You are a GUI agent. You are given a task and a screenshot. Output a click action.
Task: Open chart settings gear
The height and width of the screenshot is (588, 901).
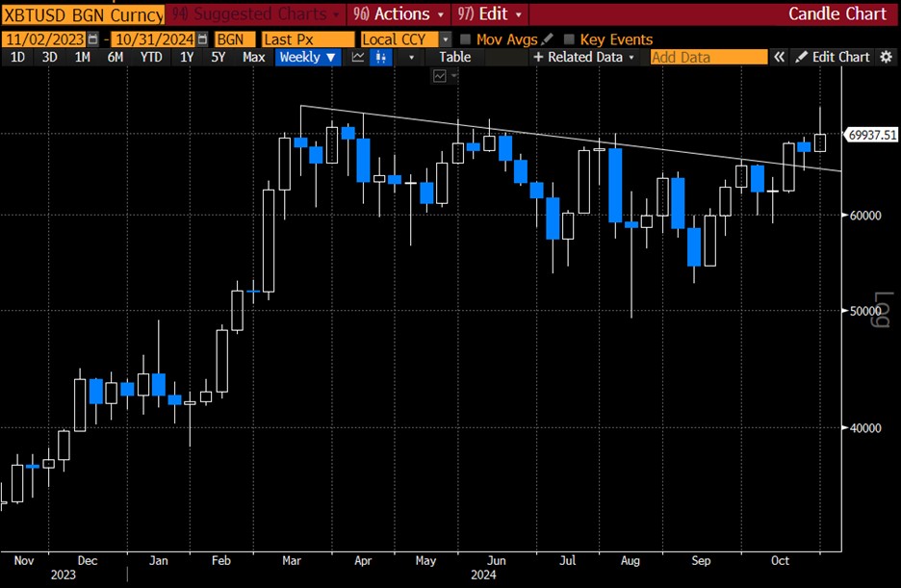click(x=886, y=57)
